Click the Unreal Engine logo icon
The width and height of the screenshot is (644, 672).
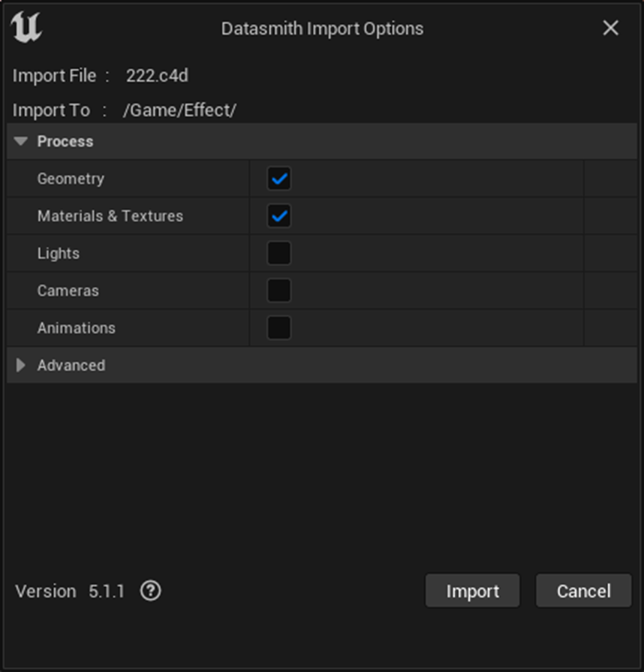point(27,29)
